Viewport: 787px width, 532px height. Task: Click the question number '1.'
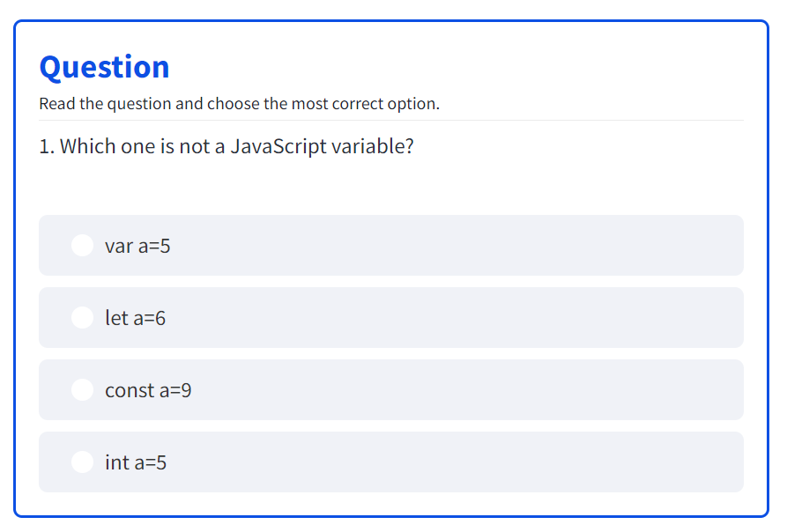click(x=47, y=146)
